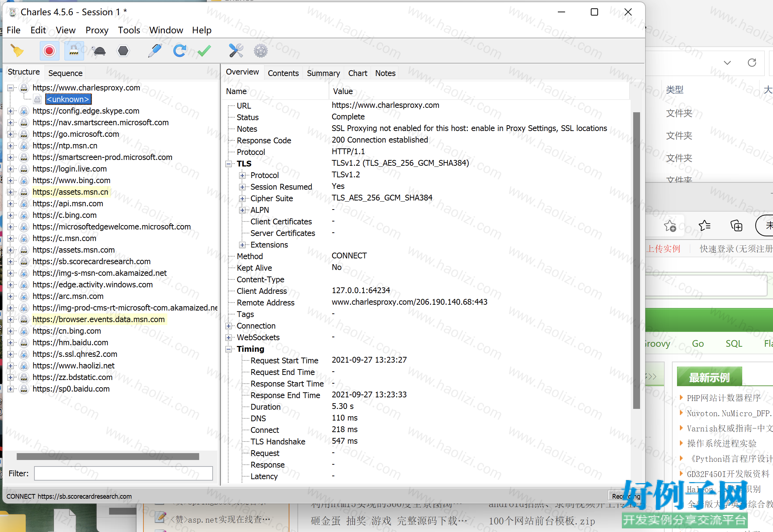Collapse the TLS section
The image size is (773, 532).
229,164
